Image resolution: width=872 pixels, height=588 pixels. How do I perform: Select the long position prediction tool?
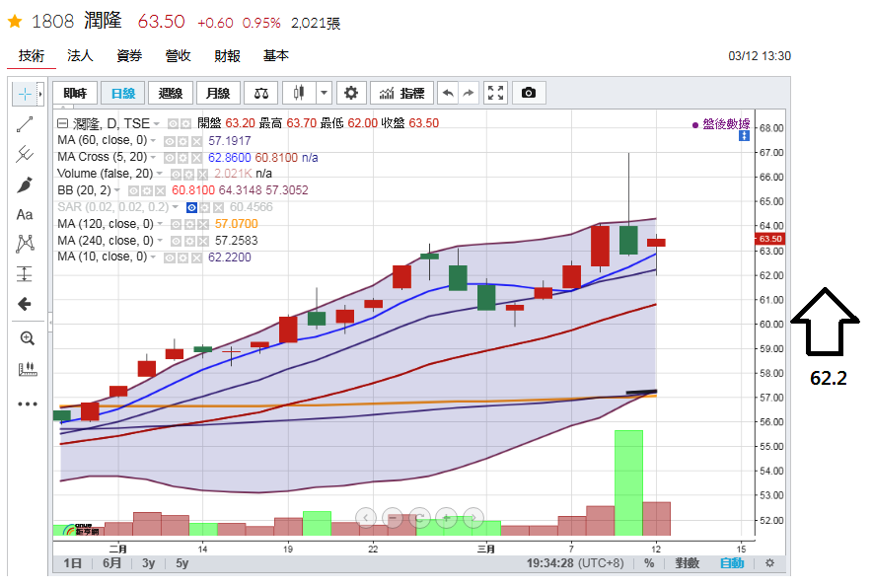pos(25,273)
